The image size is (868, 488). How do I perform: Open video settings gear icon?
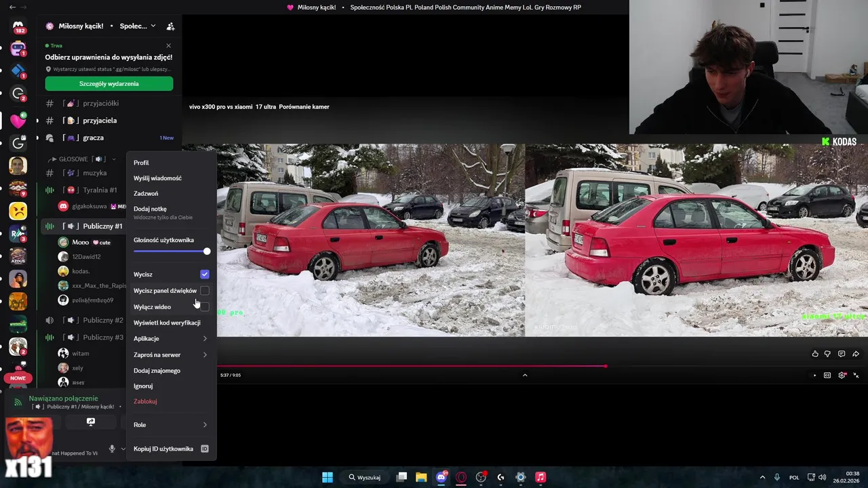(842, 375)
